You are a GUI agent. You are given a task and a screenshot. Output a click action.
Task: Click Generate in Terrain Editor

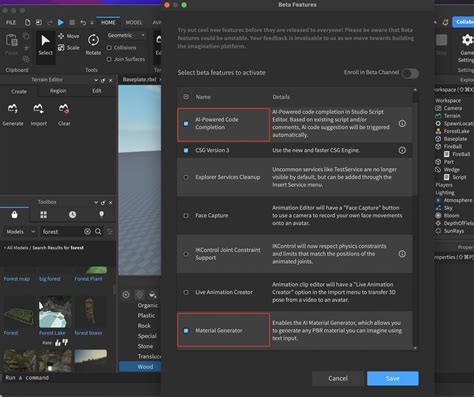coord(13,115)
